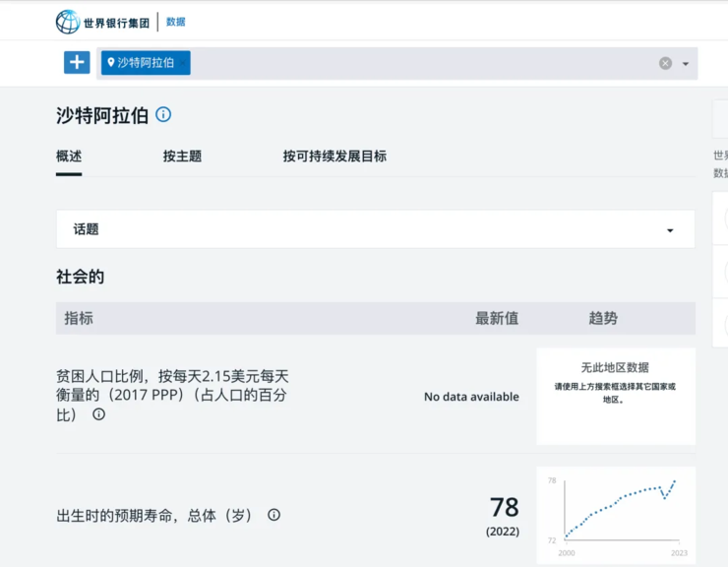Image resolution: width=728 pixels, height=567 pixels.
Task: Open the 出生时的预期寿命 indicator link
Action: (x=153, y=516)
